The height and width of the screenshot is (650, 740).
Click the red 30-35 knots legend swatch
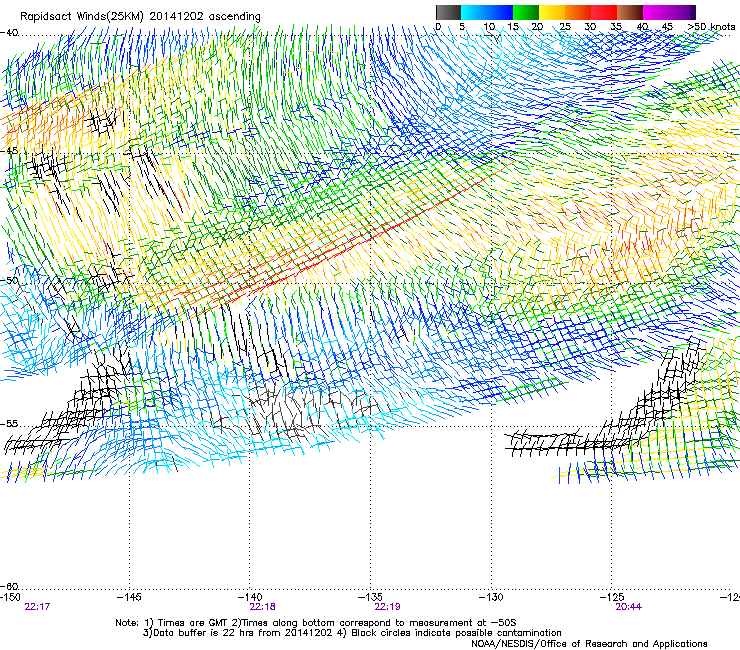(x=604, y=12)
